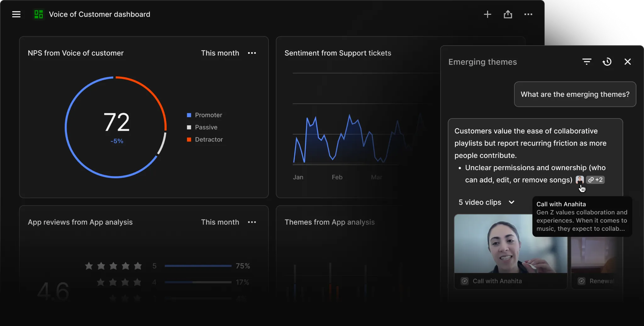This screenshot has height=326, width=644.
Task: Toggle Passive legend entry
Action: (202, 127)
